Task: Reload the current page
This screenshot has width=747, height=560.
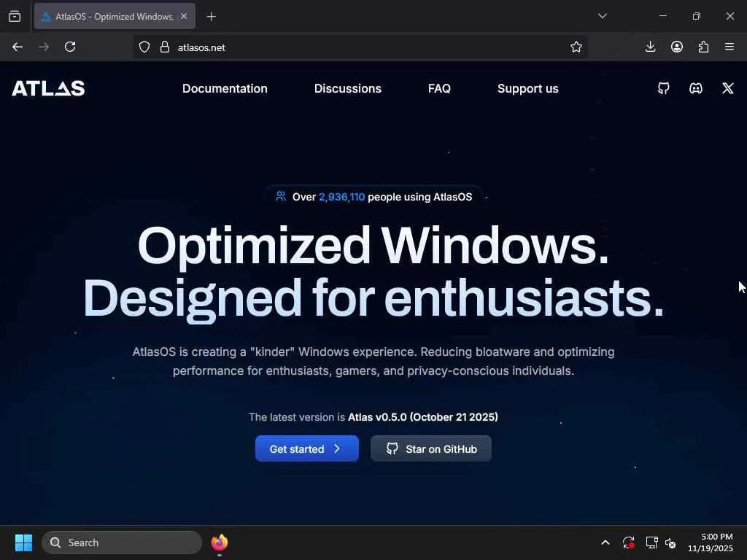Action: click(70, 47)
